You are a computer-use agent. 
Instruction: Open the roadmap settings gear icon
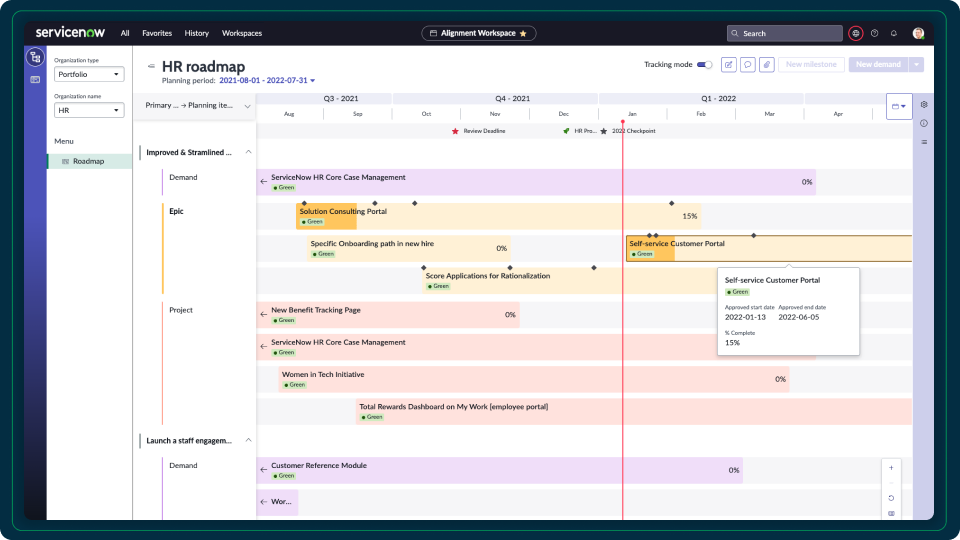[x=923, y=105]
